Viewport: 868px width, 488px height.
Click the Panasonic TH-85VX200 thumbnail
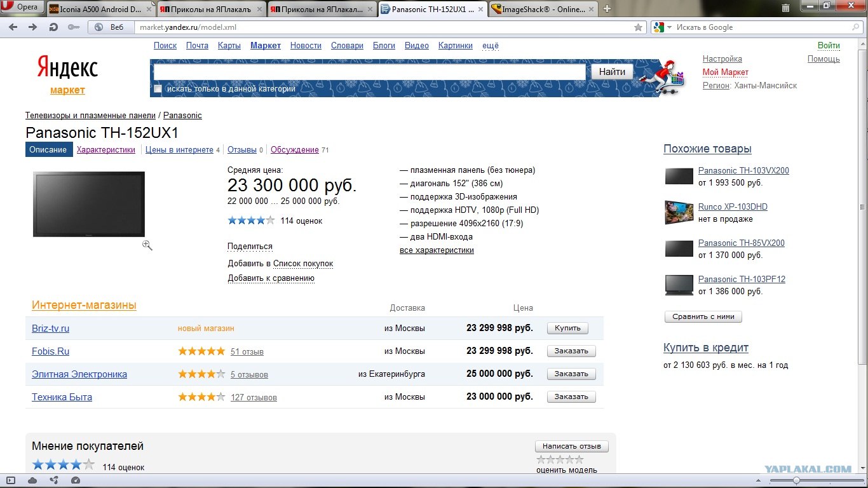[x=679, y=248]
